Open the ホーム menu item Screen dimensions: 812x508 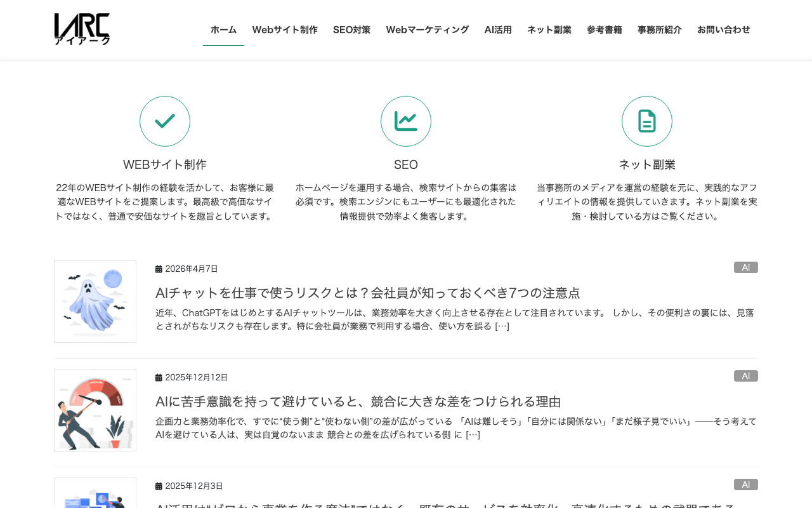pos(223,30)
